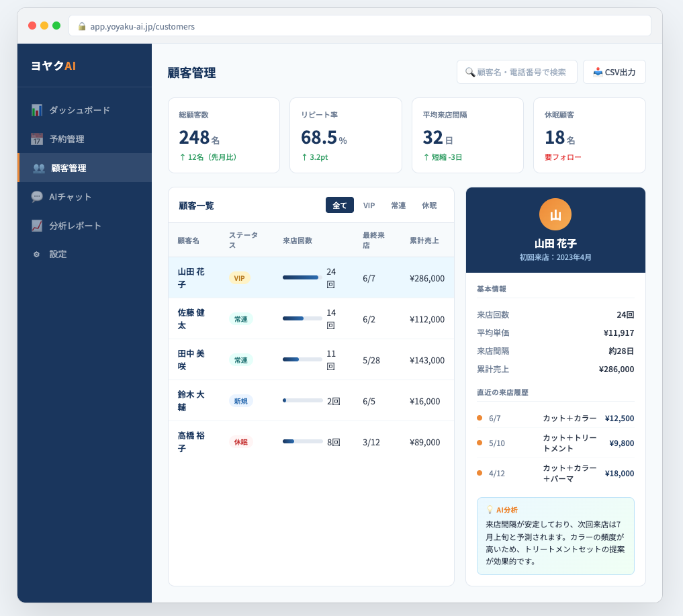Screen dimensions: 683x616
Task: Focus the 顧客名・電話番号で検索 search field
Action: (x=521, y=73)
